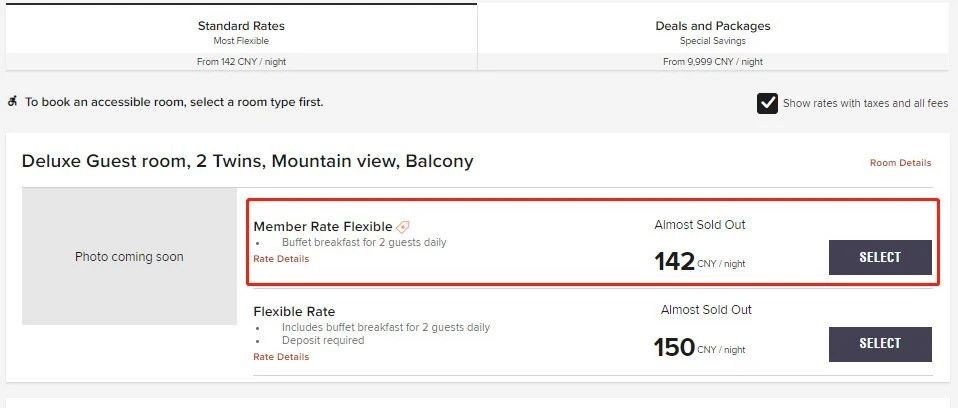The width and height of the screenshot is (958, 408).
Task: Click the 142 CNY per night price
Action: 700,263
